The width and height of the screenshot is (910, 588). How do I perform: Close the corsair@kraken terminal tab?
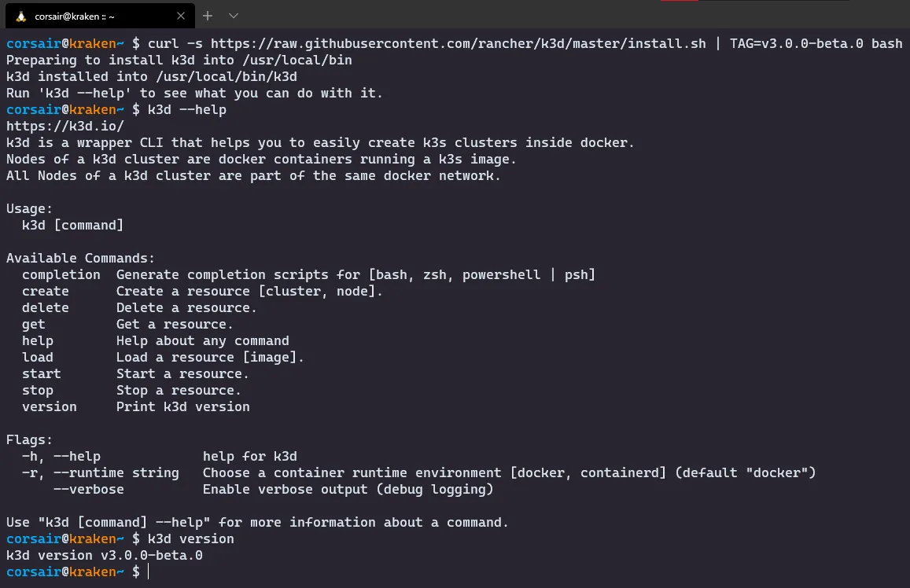point(181,16)
